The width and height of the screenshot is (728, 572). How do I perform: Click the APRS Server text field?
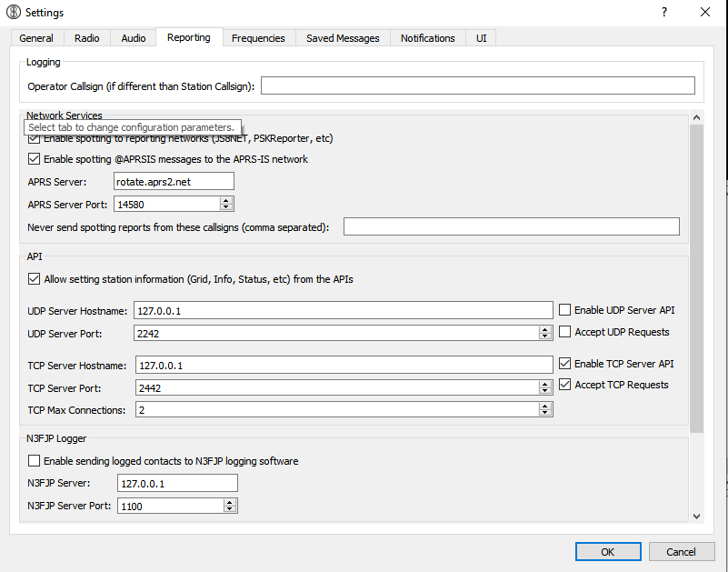(174, 181)
